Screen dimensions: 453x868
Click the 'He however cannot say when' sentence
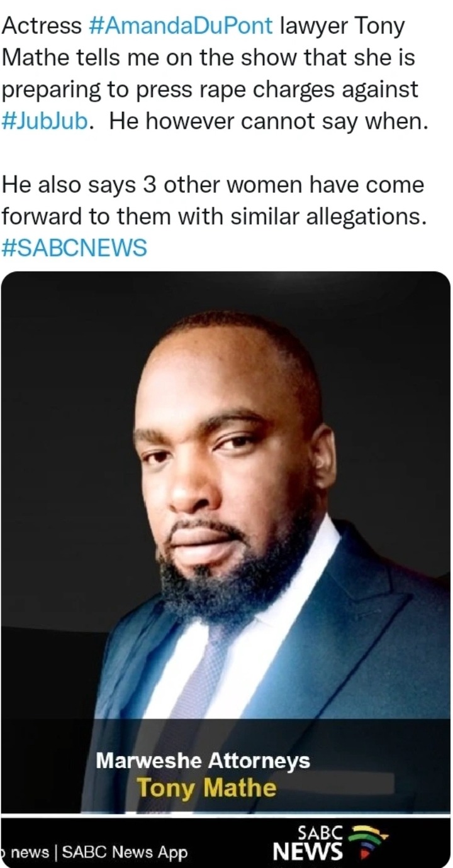point(268,121)
